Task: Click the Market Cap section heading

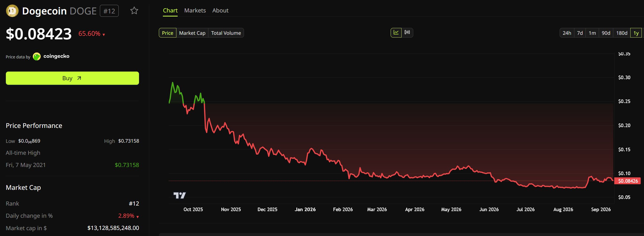Action: pos(23,188)
